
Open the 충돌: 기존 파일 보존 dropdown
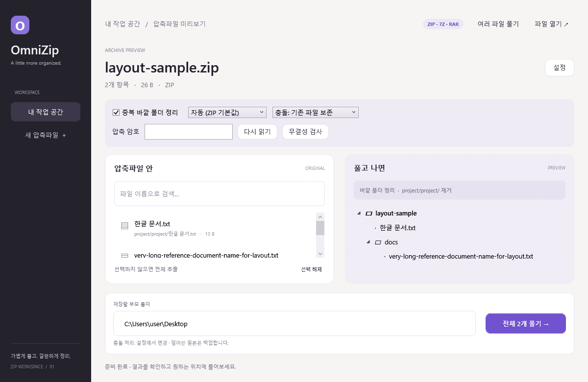tap(316, 113)
